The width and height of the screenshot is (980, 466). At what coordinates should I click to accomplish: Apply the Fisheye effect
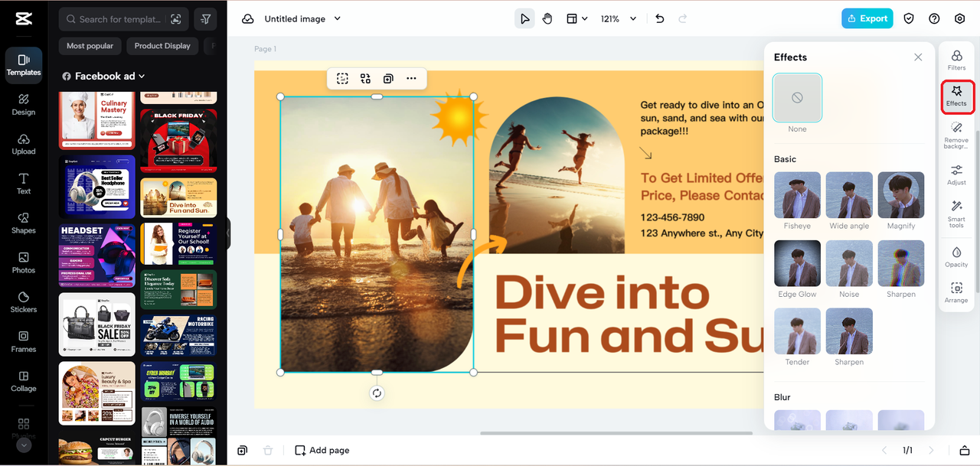(797, 194)
